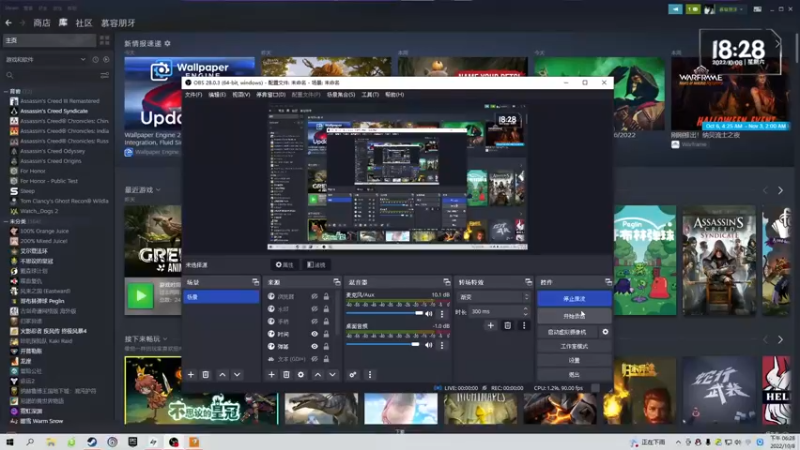Pop out the 来源 dock panel
Viewport: 800px width, 450px height.
(x=337, y=282)
